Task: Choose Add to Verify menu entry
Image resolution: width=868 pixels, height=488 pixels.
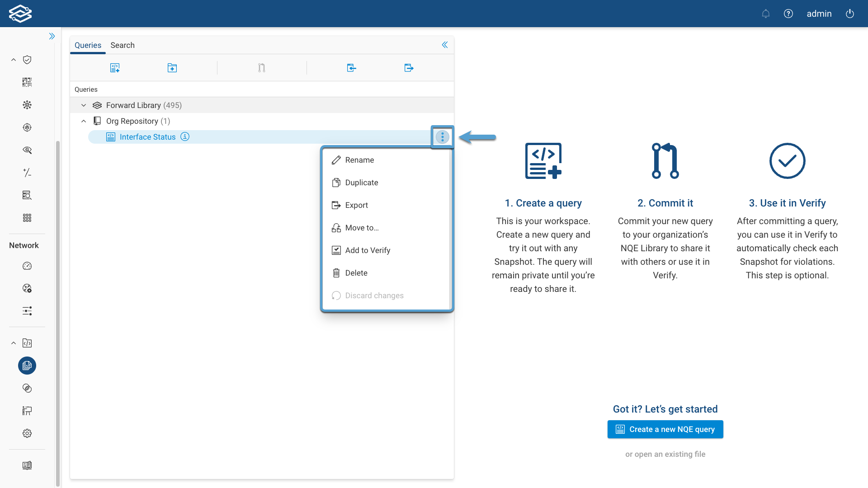Action: tap(367, 250)
